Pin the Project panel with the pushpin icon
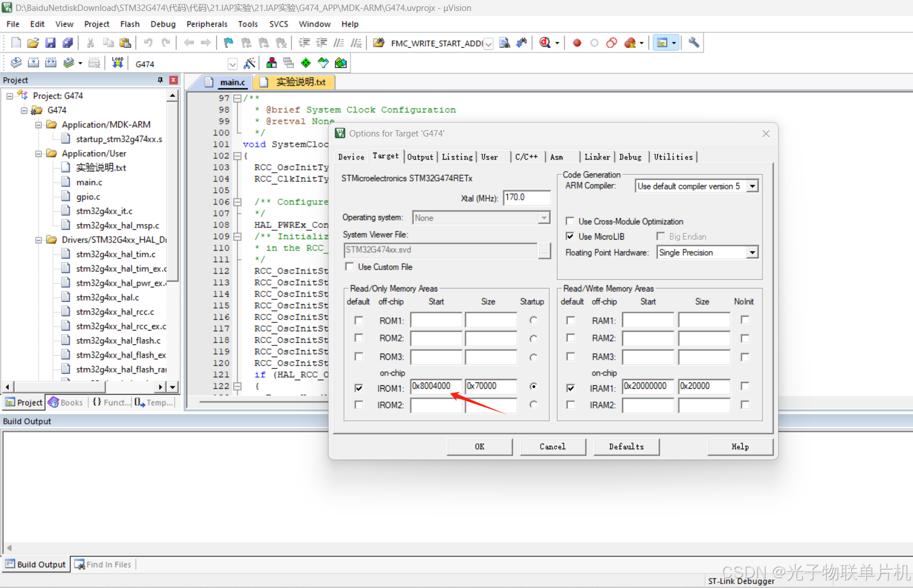This screenshot has width=913, height=588. (x=160, y=80)
